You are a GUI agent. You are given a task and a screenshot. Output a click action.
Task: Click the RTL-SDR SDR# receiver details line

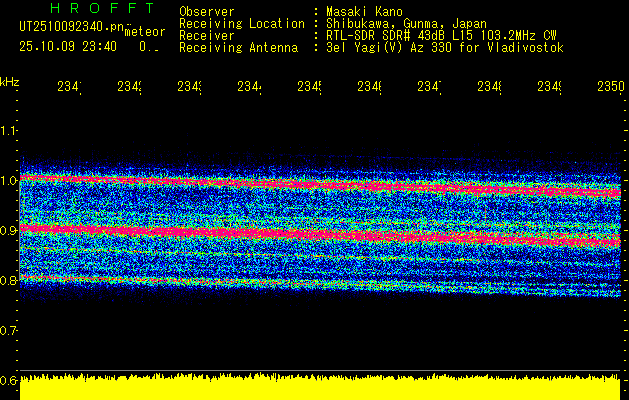click(x=441, y=36)
